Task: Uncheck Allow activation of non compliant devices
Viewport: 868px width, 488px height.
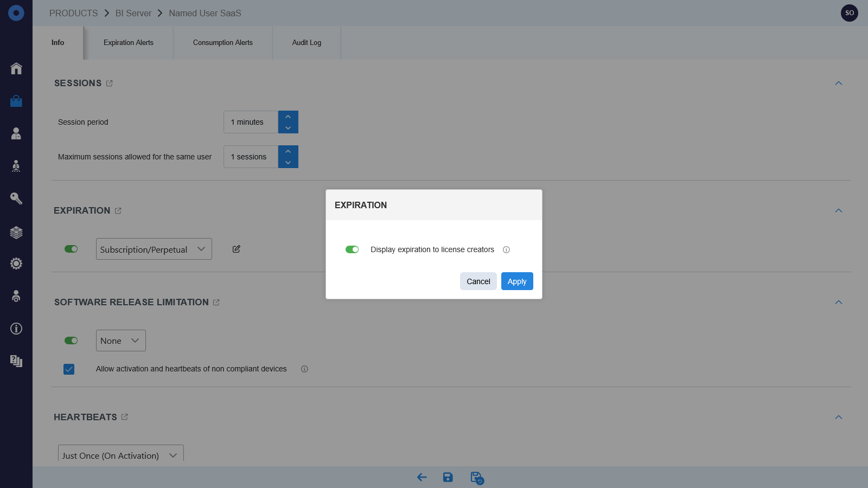Action: click(69, 369)
